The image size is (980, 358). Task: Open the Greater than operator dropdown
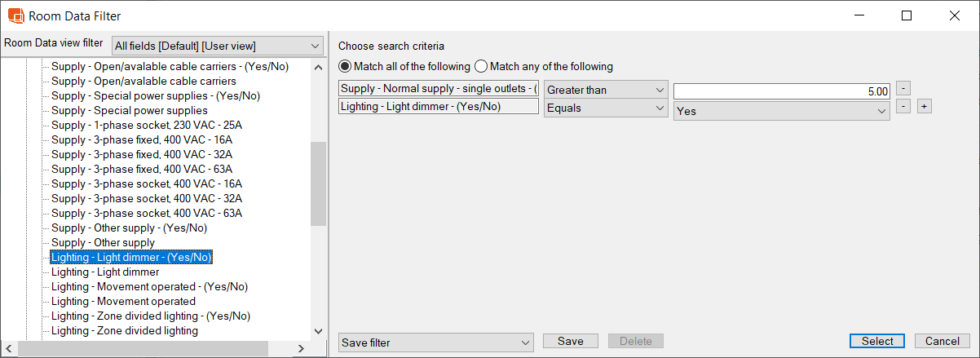(606, 90)
